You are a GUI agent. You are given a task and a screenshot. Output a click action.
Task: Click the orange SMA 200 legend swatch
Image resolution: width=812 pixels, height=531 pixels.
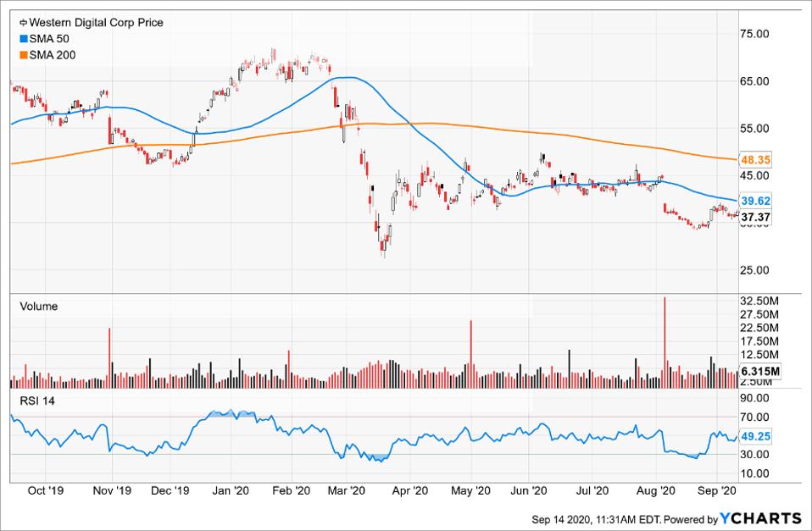(x=22, y=53)
